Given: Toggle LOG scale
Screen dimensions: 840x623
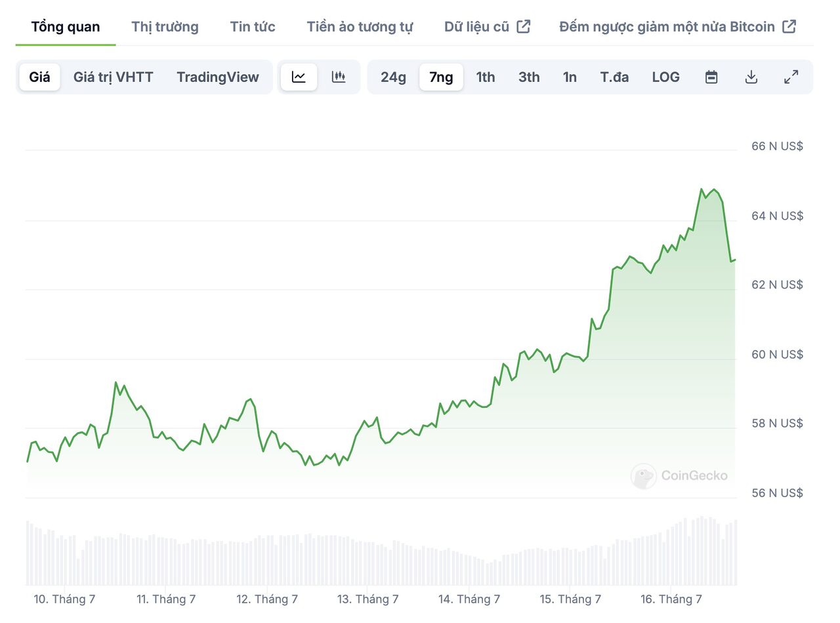Looking at the screenshot, I should [x=665, y=77].
